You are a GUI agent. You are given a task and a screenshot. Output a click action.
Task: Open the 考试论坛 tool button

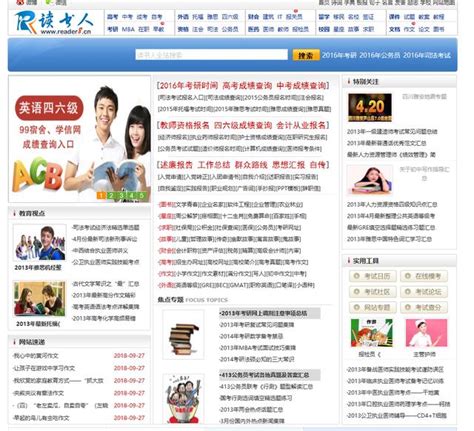point(424,292)
